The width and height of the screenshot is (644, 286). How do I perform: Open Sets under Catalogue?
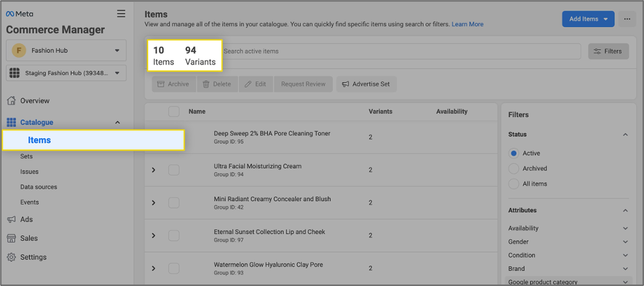pyautogui.click(x=26, y=156)
